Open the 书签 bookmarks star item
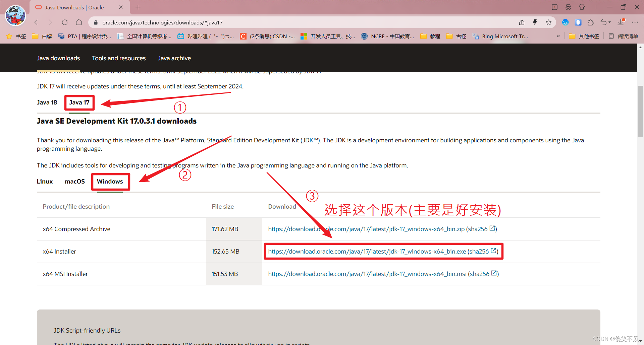The height and width of the screenshot is (345, 644). tap(16, 36)
